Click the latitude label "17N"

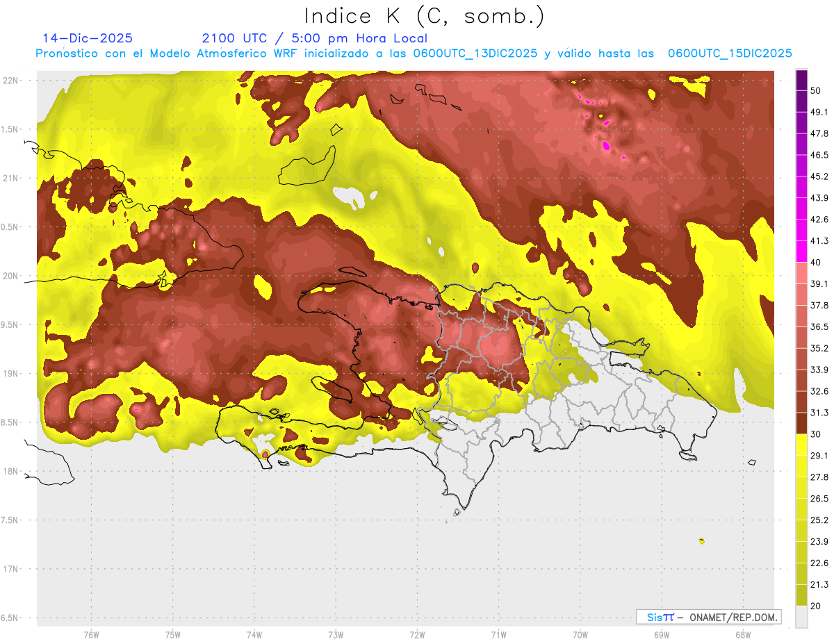[x=11, y=570]
